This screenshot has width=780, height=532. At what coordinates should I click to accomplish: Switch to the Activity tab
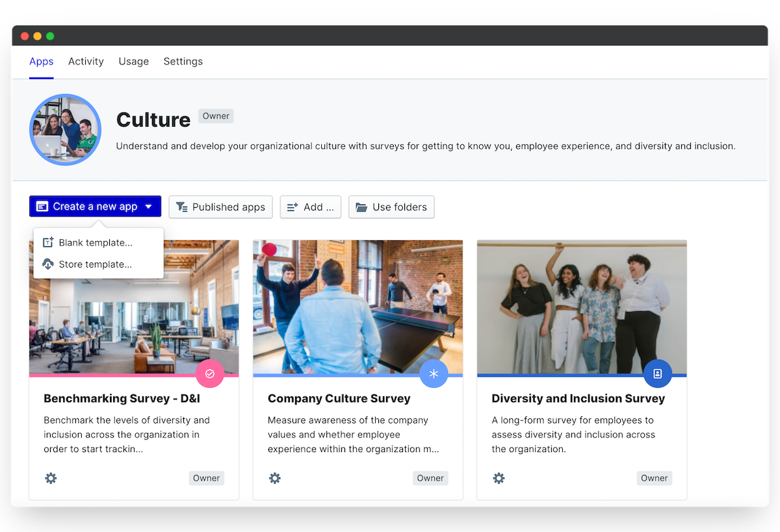click(x=86, y=61)
